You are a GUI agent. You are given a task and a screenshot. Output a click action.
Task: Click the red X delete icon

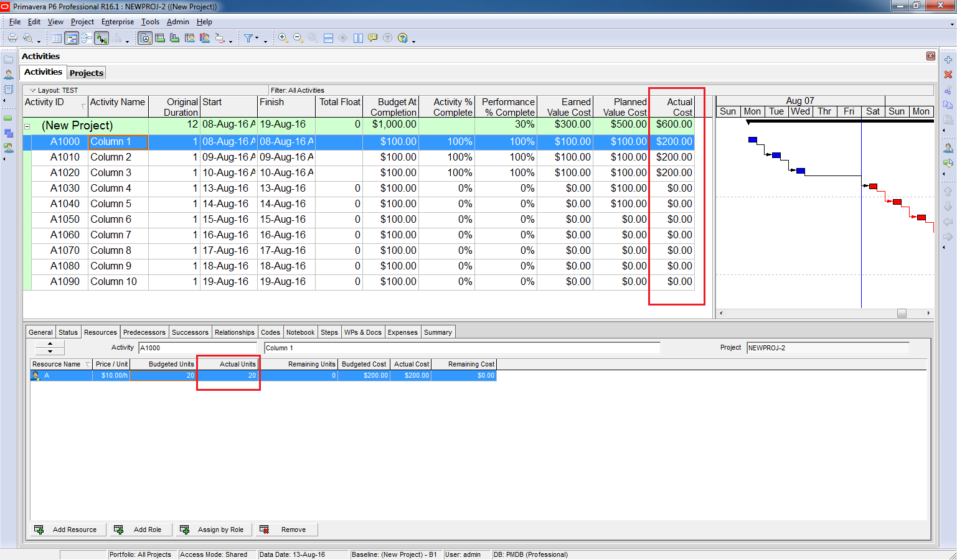coord(948,75)
